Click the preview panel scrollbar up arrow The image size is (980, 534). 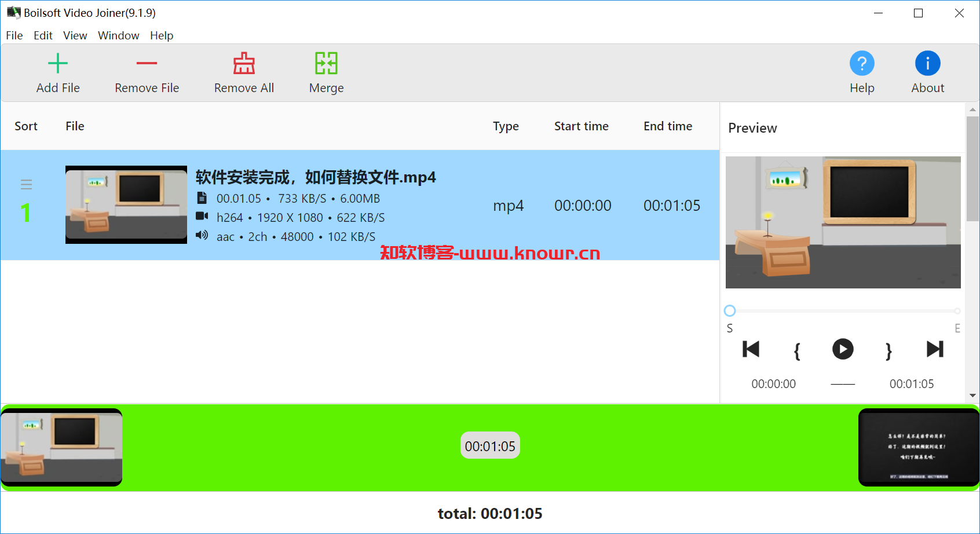[x=972, y=109]
